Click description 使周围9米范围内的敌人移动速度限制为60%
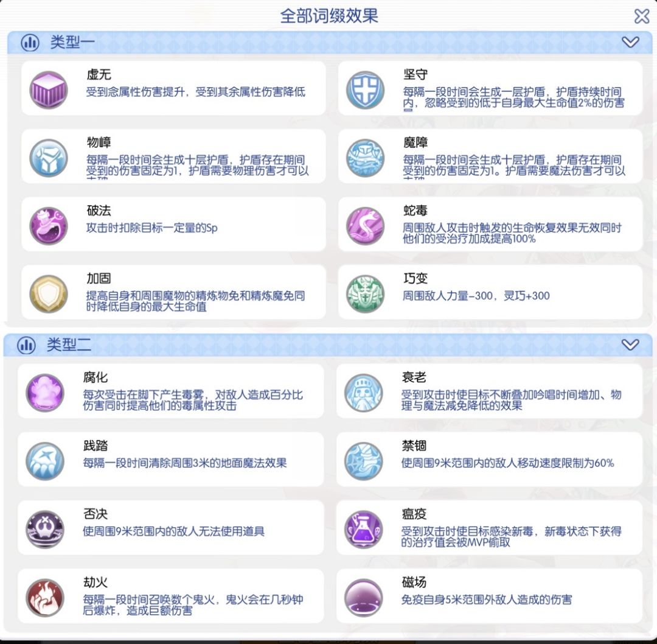The height and width of the screenshot is (644, 657). [x=507, y=463]
